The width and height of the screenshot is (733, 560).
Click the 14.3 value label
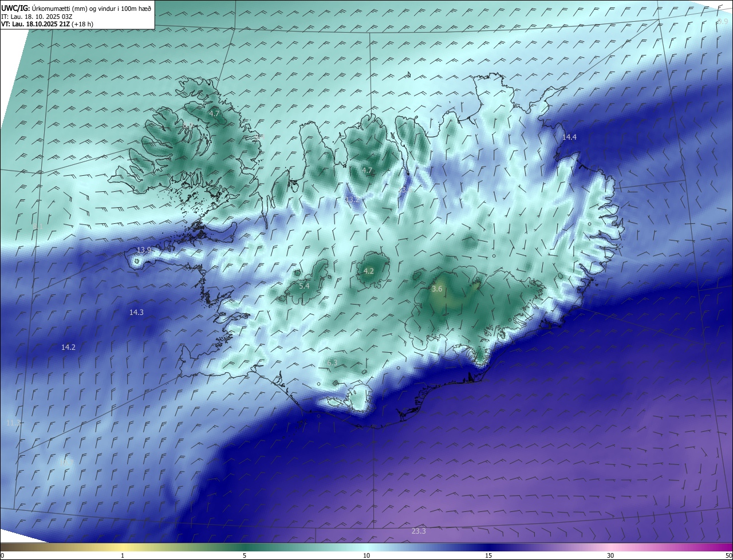coord(136,312)
